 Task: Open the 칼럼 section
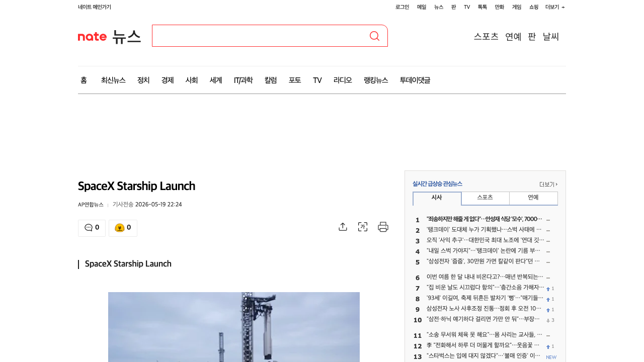271,80
